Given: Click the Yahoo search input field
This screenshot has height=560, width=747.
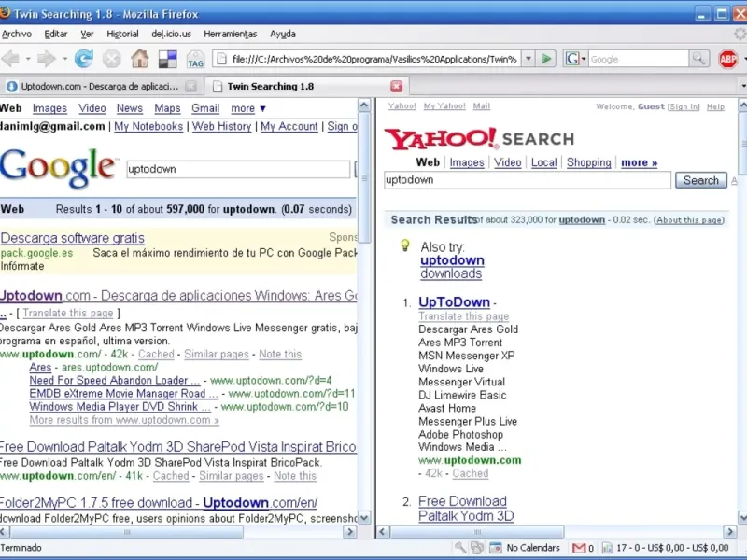Looking at the screenshot, I should coord(528,180).
